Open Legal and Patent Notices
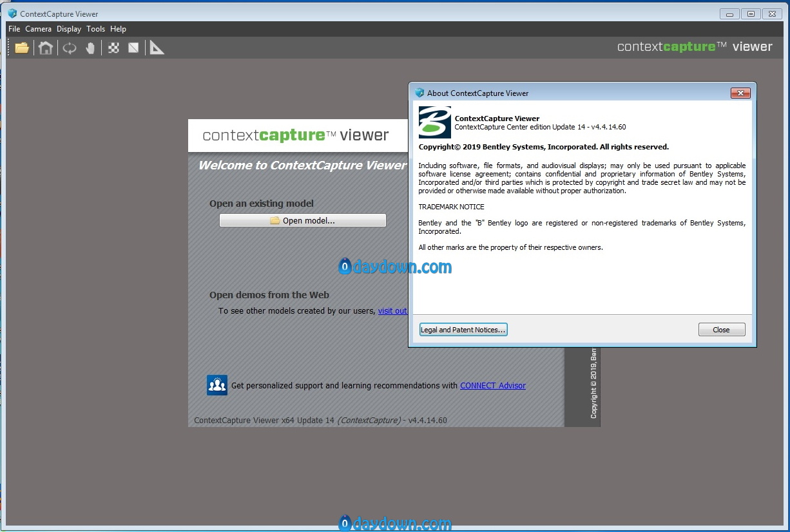The height and width of the screenshot is (532, 790). pyautogui.click(x=463, y=330)
